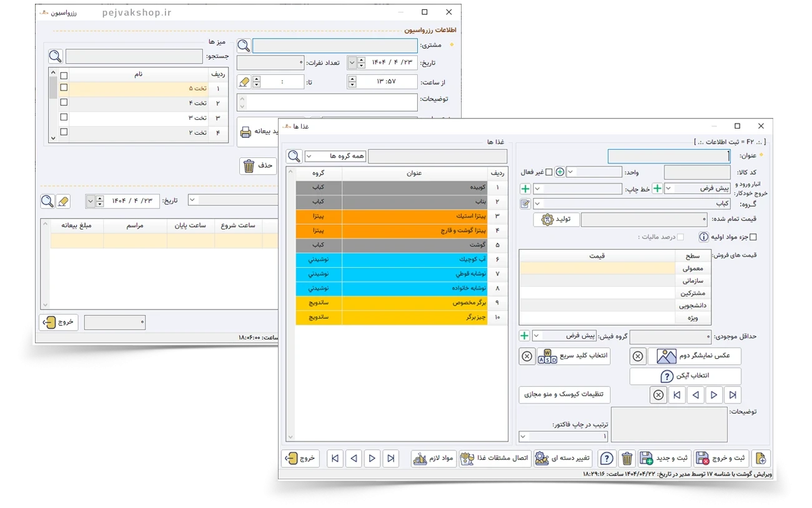Click the trash delete icon in bottom toolbar
The width and height of the screenshot is (812, 508).
pos(627,459)
